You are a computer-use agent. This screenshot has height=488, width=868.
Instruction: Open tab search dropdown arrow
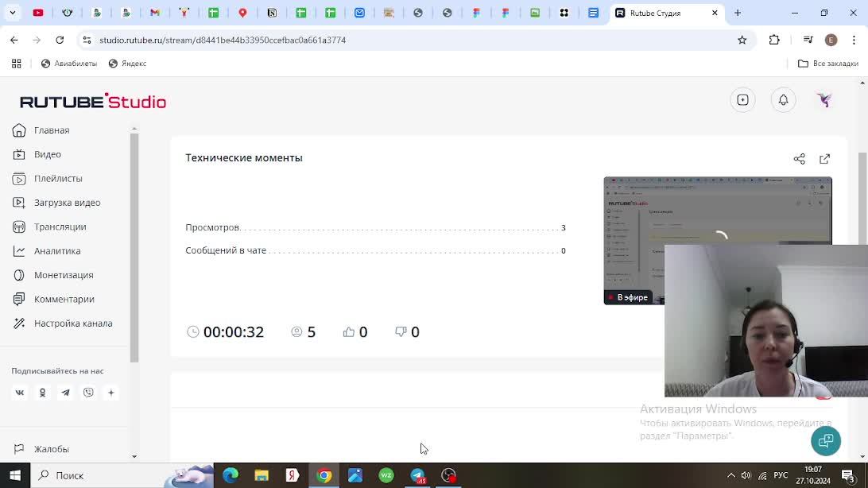(x=12, y=13)
